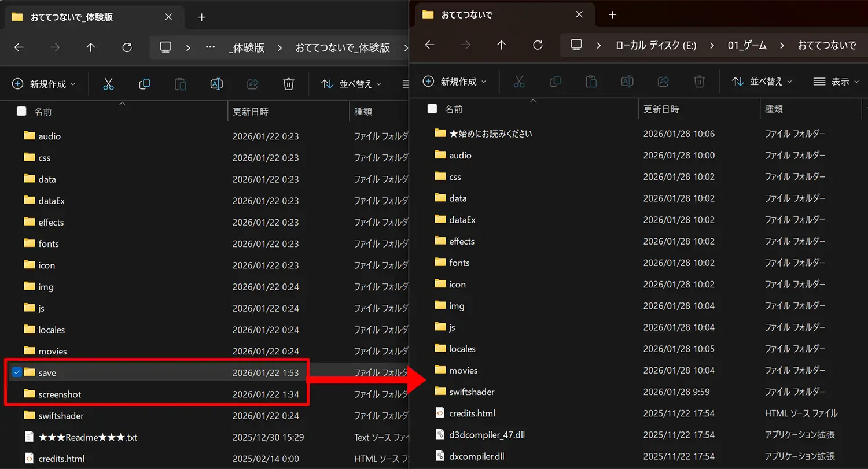Click 01_ゲーム in the right breadcrumb path

[746, 45]
